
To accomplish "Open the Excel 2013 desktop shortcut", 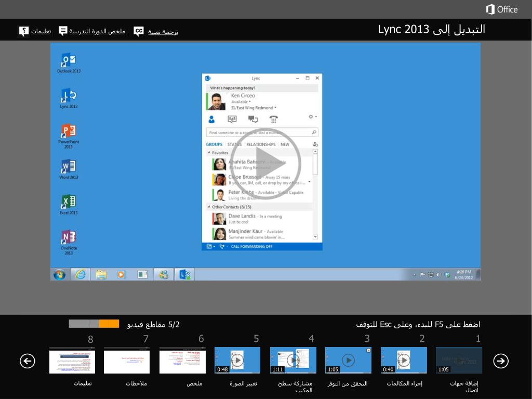I will coord(69,205).
